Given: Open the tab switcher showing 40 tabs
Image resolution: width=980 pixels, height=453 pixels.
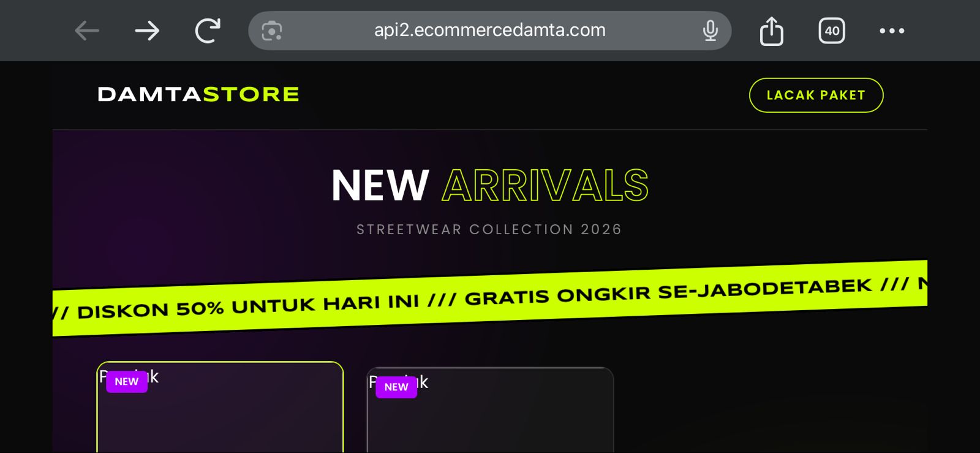Looking at the screenshot, I should click(x=832, y=31).
